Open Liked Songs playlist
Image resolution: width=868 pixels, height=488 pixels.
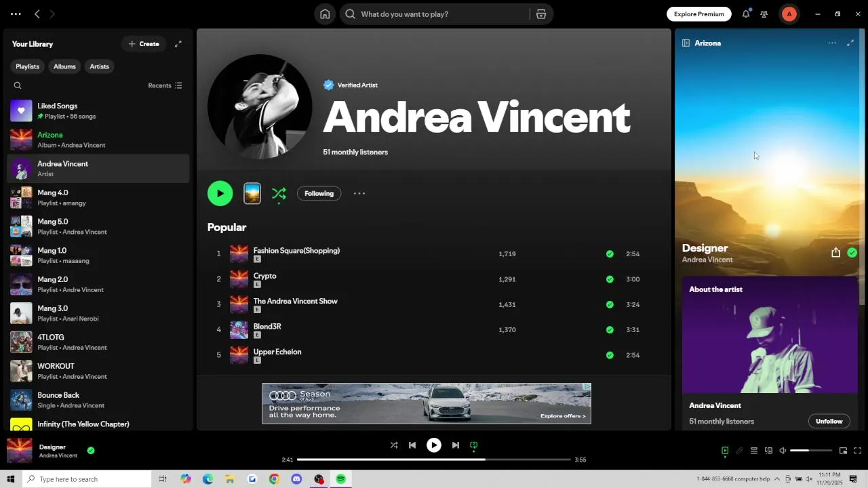pyautogui.click(x=98, y=111)
